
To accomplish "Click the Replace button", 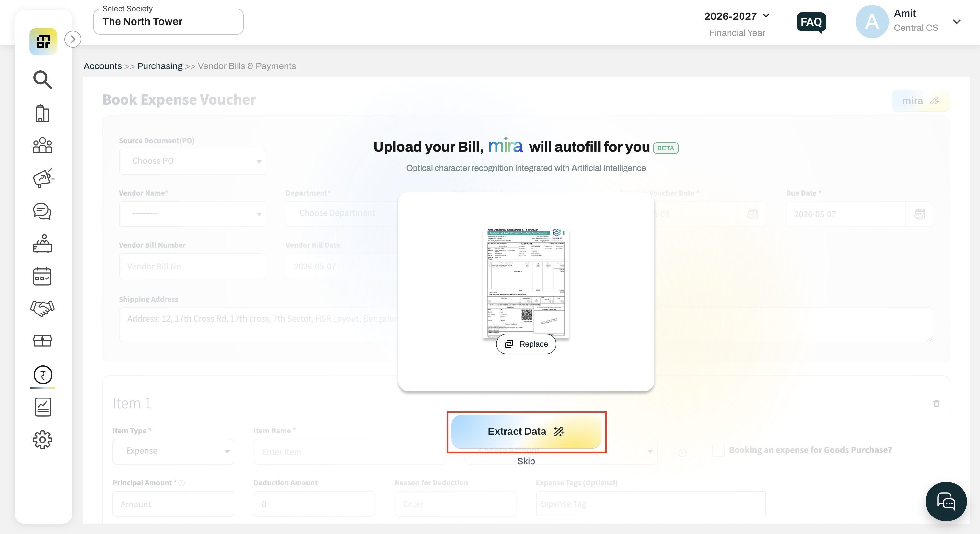I will click(x=526, y=344).
